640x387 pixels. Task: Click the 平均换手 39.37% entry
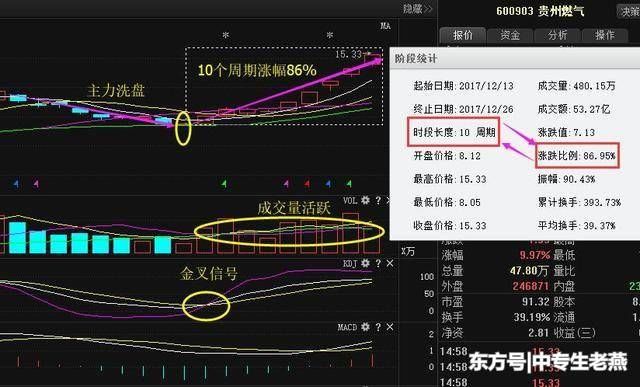click(576, 225)
